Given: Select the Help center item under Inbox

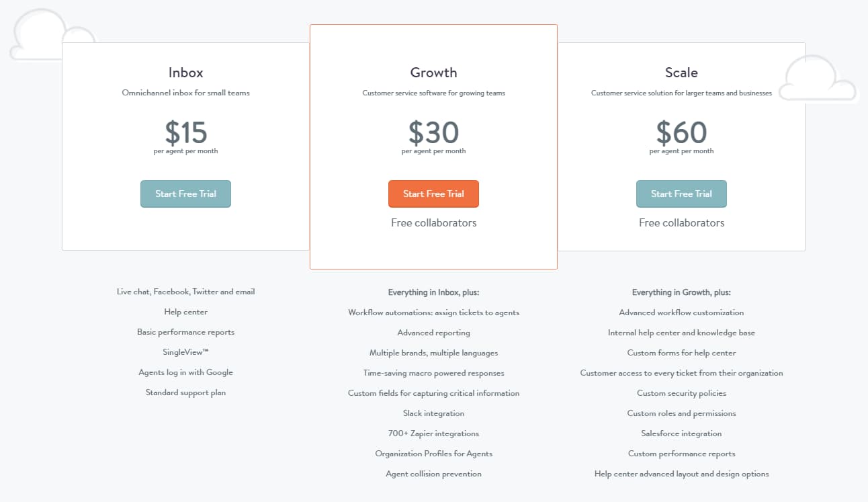Looking at the screenshot, I should pos(185,312).
